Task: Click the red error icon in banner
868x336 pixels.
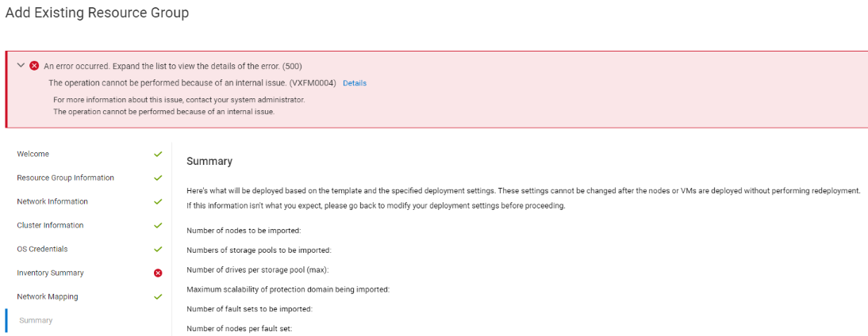Action: tap(34, 66)
